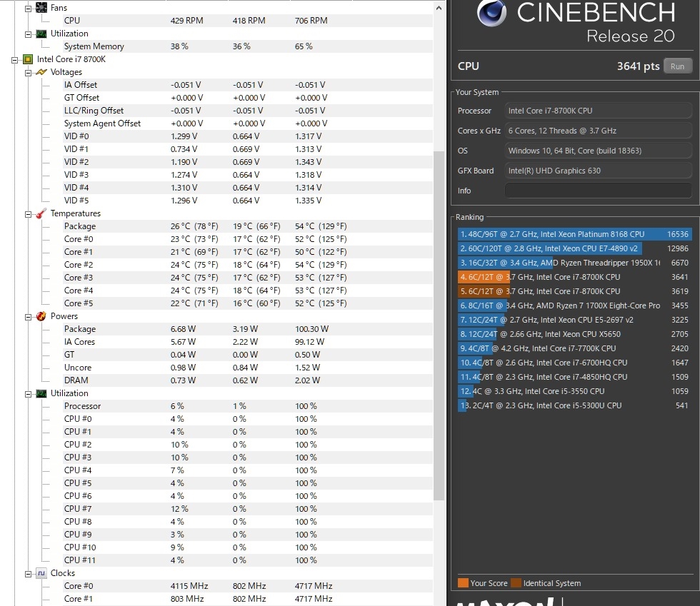Collapse the Clocks section

tap(28, 574)
